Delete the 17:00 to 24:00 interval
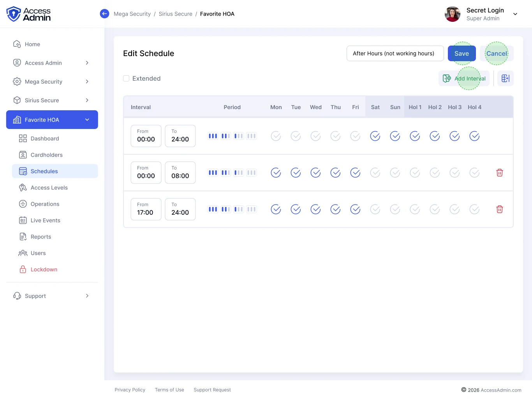Screen dimensions: 532x399 pos(500,209)
